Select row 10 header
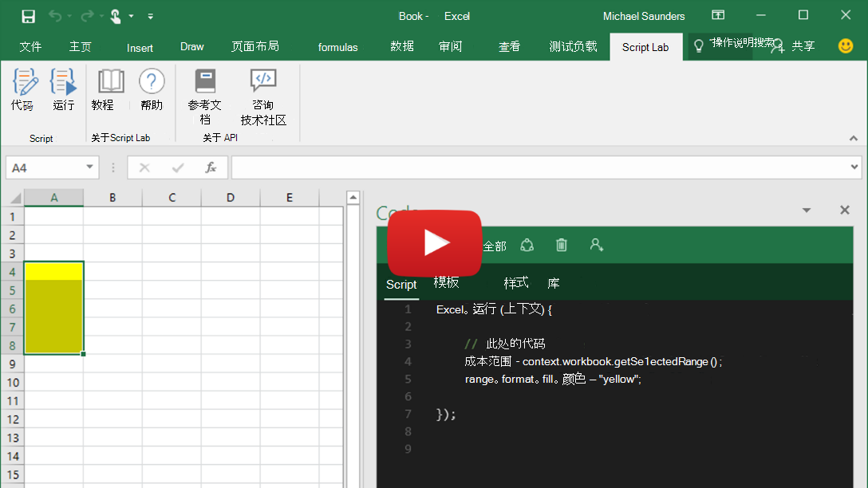Screen dimensions: 868x488 tap(12, 382)
